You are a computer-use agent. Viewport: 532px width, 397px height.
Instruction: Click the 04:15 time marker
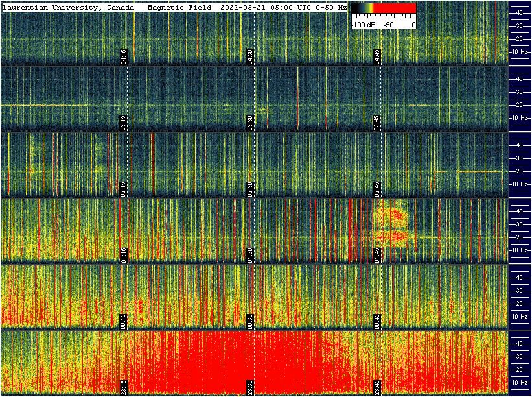pos(123,56)
